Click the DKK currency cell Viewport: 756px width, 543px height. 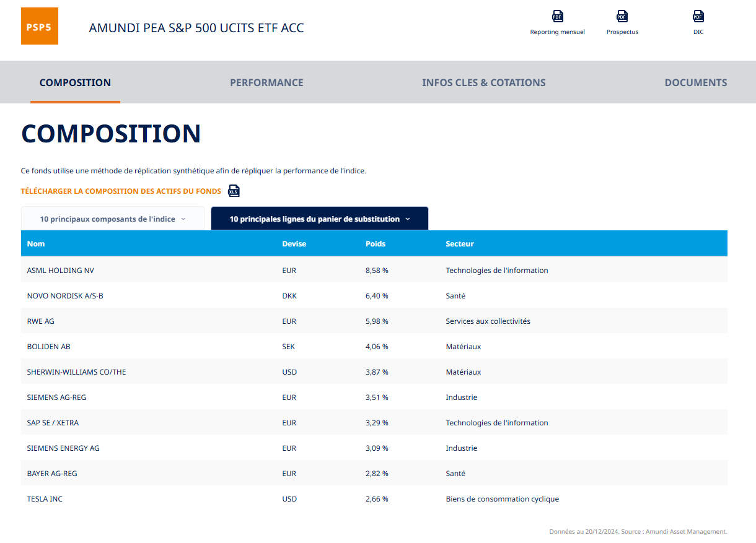click(289, 296)
